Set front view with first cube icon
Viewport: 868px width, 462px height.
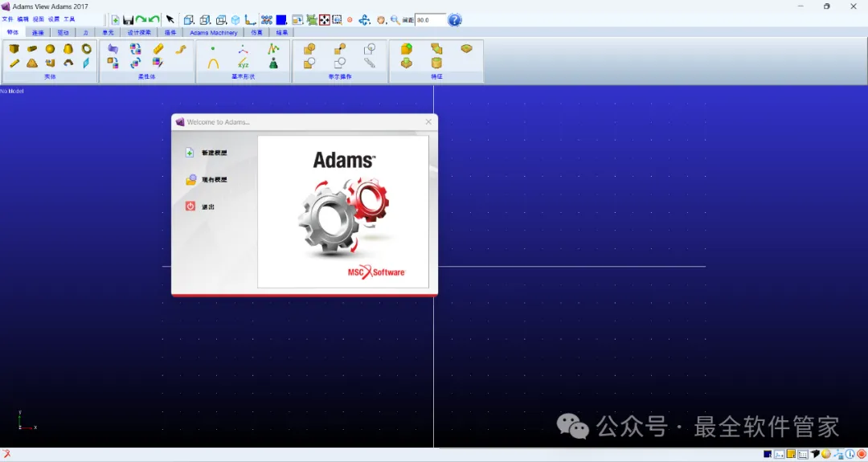(x=189, y=20)
